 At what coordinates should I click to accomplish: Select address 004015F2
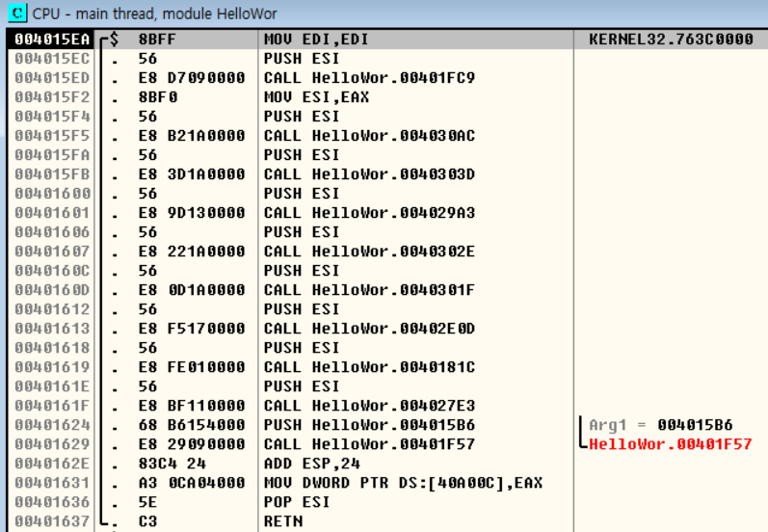click(52, 97)
